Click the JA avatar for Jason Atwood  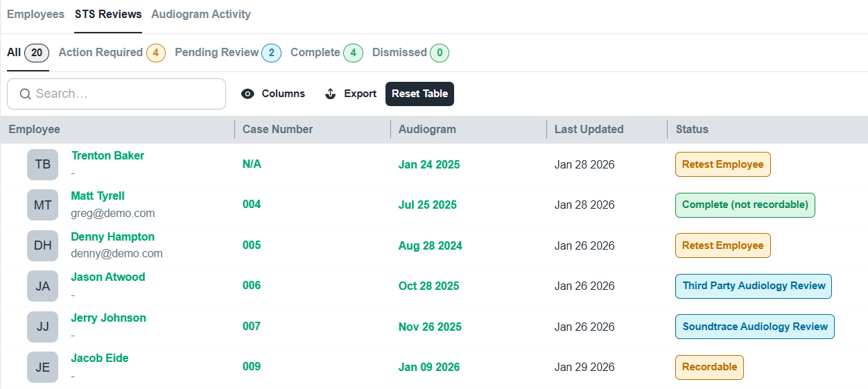pos(42,286)
